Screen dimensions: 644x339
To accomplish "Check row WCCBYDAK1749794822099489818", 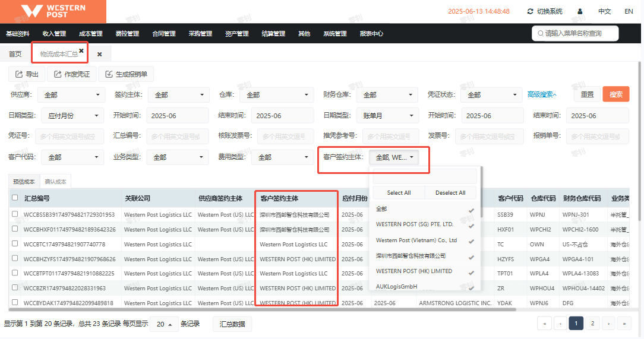I will pos(15,302).
